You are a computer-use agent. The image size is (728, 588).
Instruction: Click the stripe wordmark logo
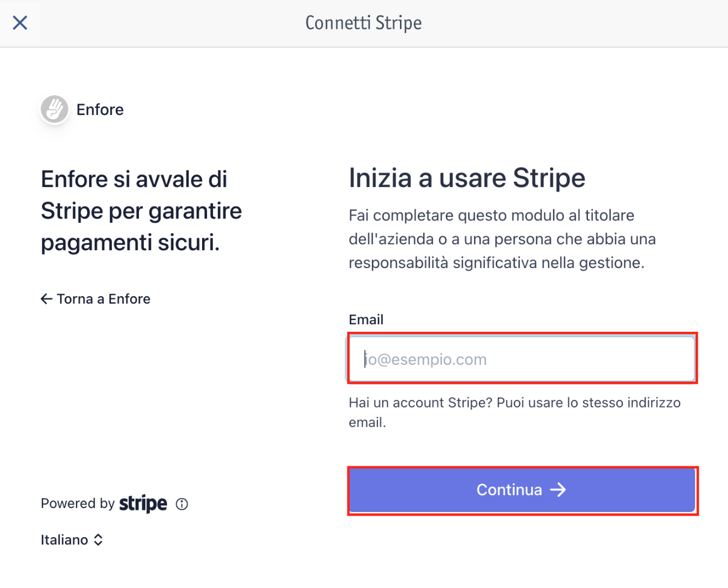tap(143, 504)
